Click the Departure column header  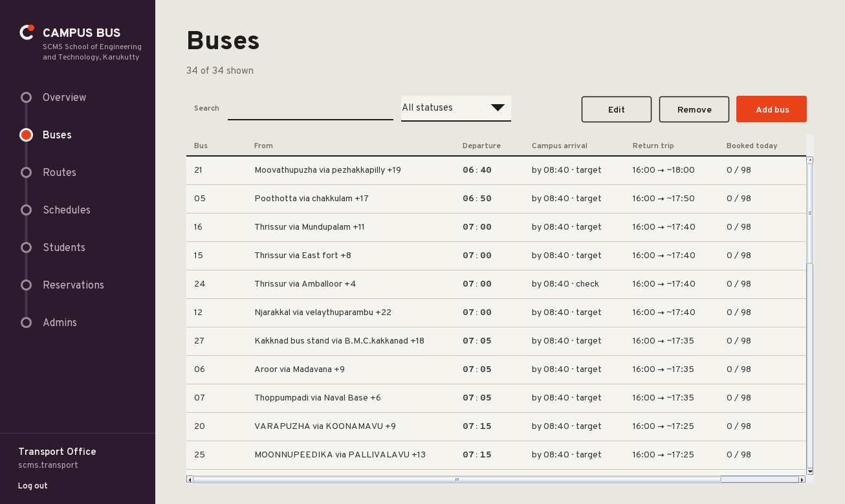coord(481,146)
